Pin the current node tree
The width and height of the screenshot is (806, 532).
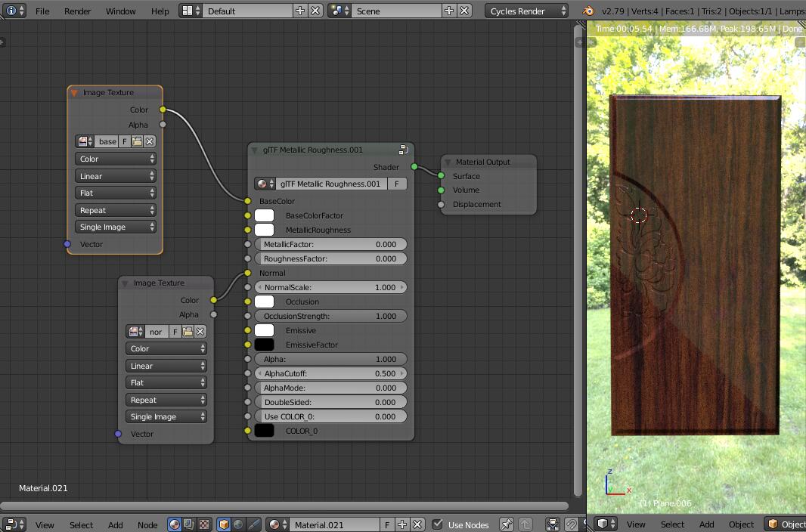[507, 524]
